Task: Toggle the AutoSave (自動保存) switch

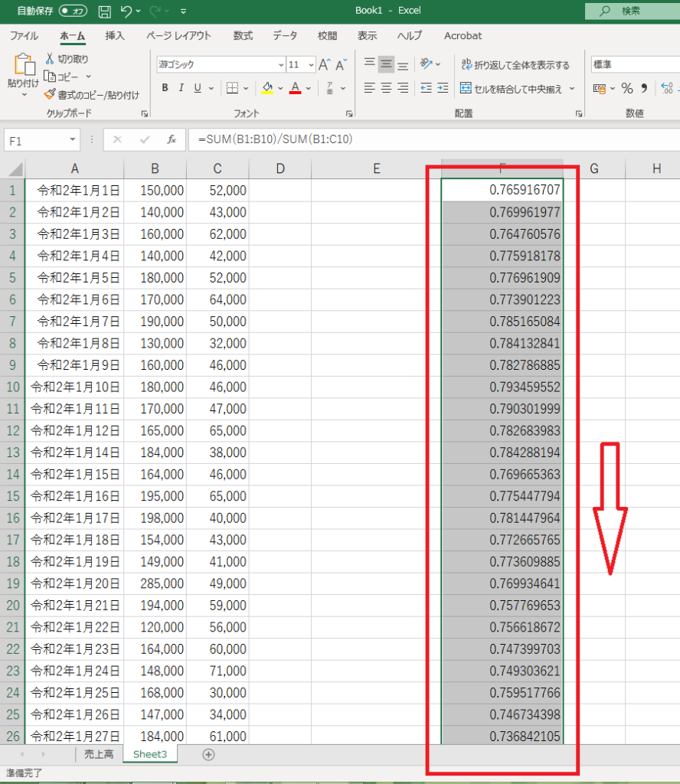Action: coord(73,11)
